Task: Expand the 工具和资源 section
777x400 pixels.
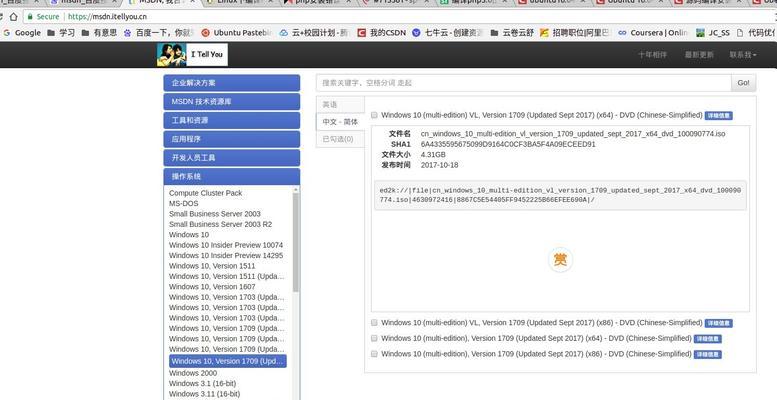Action: point(231,120)
